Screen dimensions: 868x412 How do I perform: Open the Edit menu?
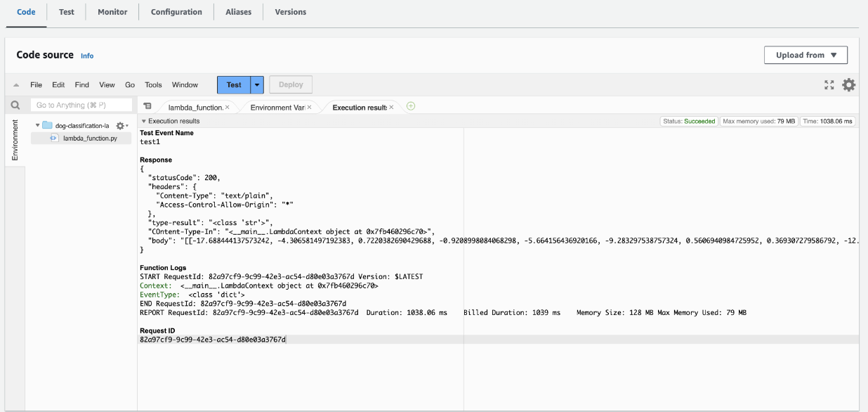coord(58,85)
